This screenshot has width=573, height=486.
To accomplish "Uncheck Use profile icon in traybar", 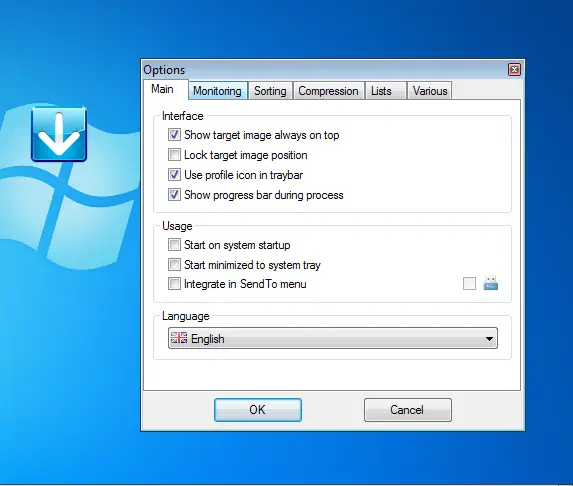I will pyautogui.click(x=174, y=175).
